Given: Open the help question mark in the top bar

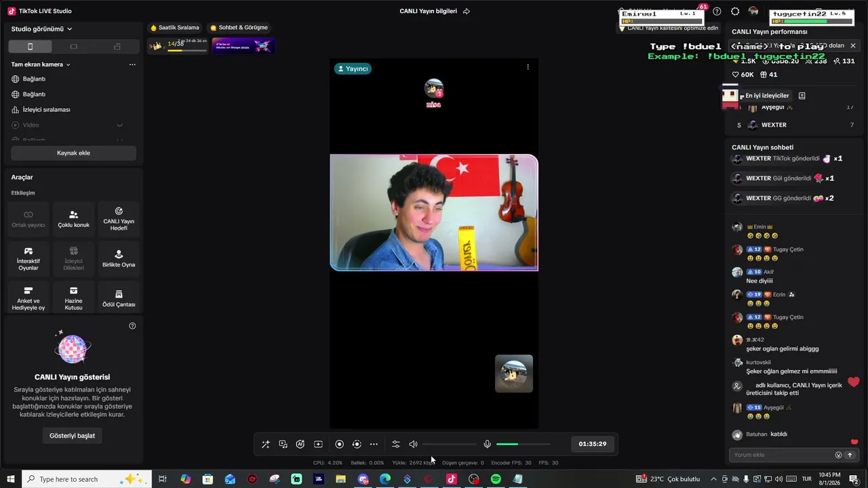Looking at the screenshot, I should [x=717, y=12].
